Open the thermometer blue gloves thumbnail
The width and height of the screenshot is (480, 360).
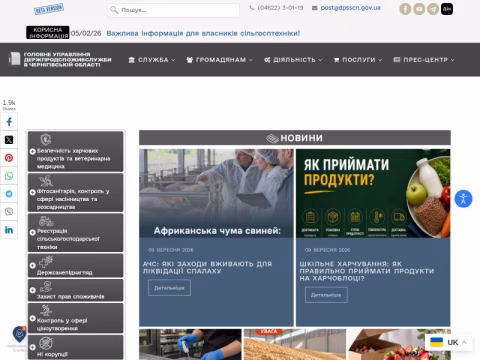[190, 344]
